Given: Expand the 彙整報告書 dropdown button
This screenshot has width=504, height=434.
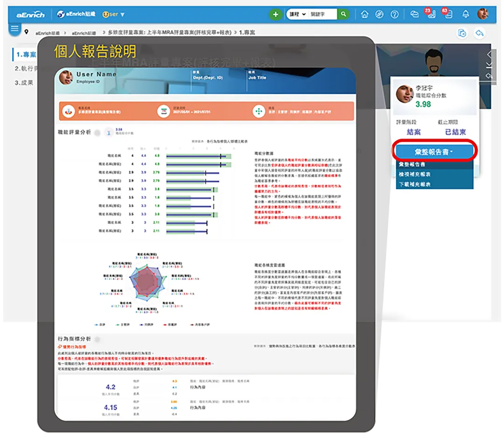Looking at the screenshot, I should (x=434, y=152).
